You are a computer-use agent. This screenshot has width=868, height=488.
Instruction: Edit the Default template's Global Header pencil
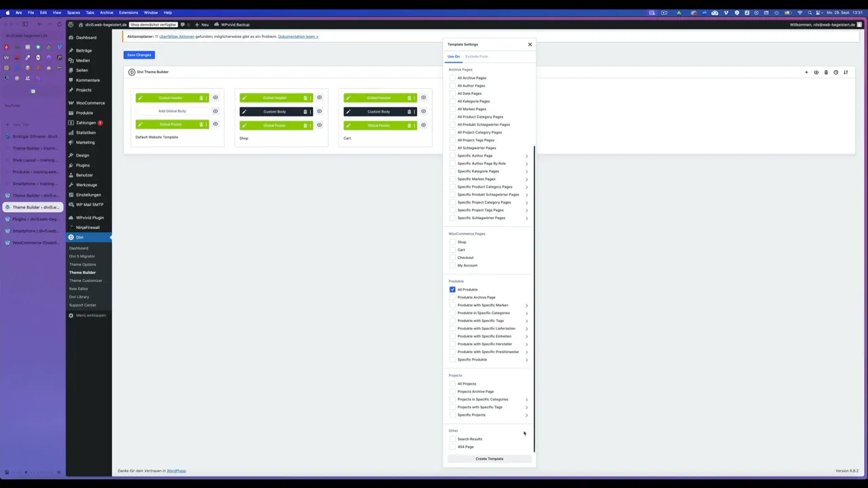[140, 98]
